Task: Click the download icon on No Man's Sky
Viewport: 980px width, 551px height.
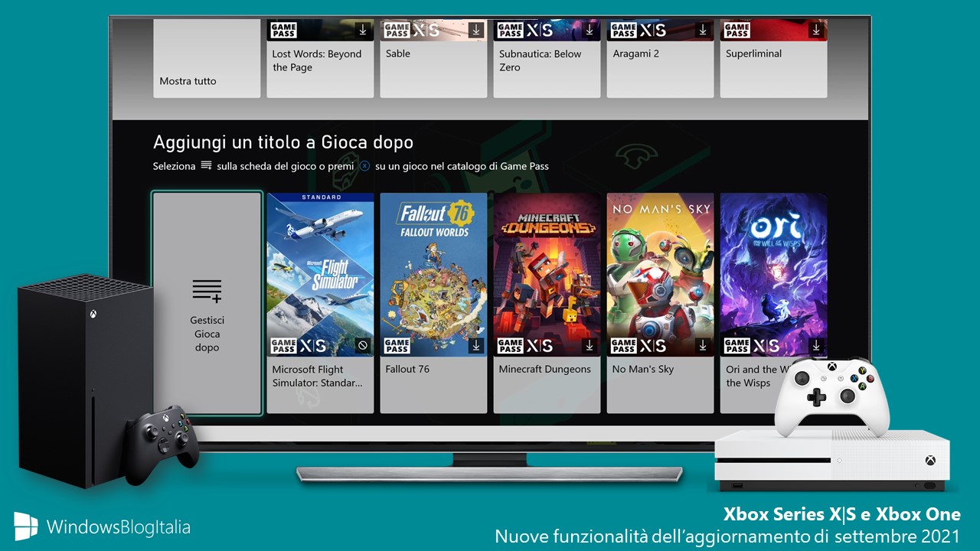Action: [x=703, y=346]
